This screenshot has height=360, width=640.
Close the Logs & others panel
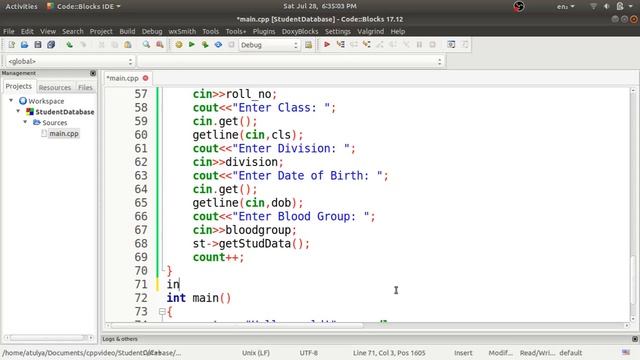point(635,339)
